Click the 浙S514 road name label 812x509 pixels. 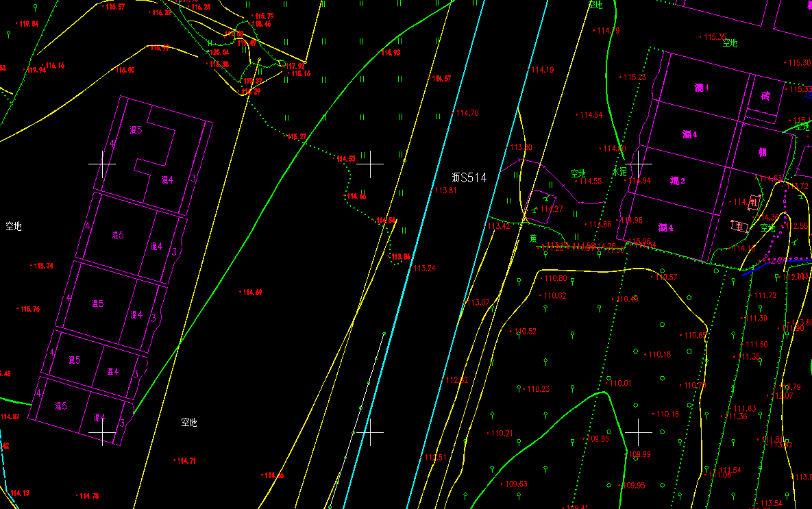pos(469,178)
